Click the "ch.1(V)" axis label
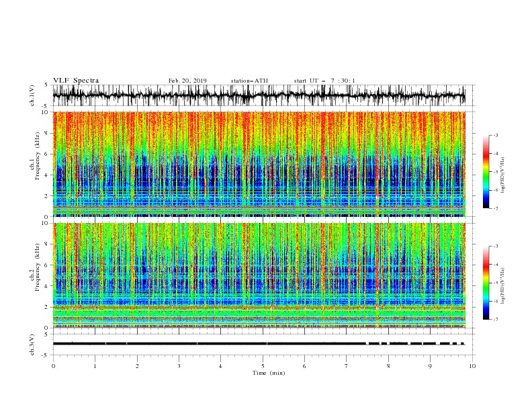 point(32,95)
